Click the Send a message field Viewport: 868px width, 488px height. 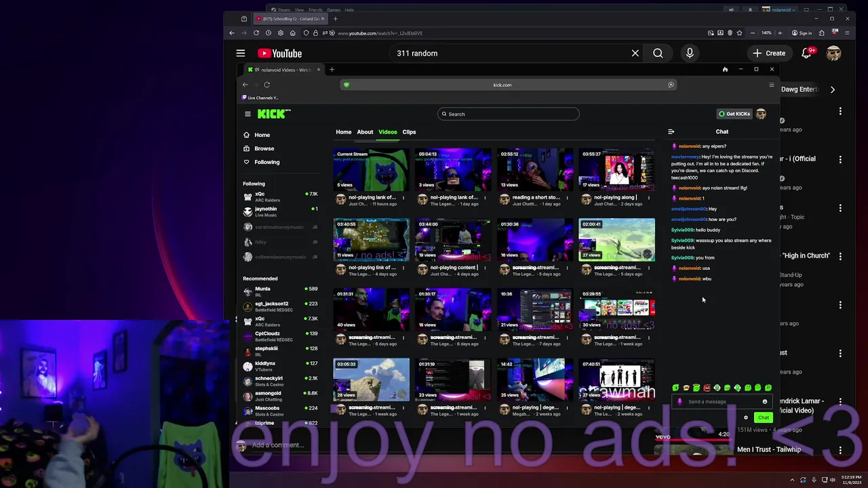[724, 401]
